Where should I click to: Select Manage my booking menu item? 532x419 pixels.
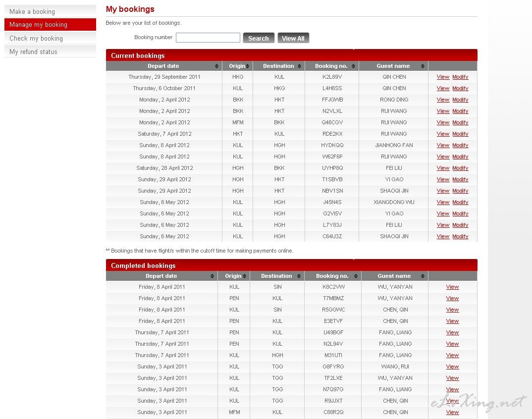pyautogui.click(x=50, y=24)
